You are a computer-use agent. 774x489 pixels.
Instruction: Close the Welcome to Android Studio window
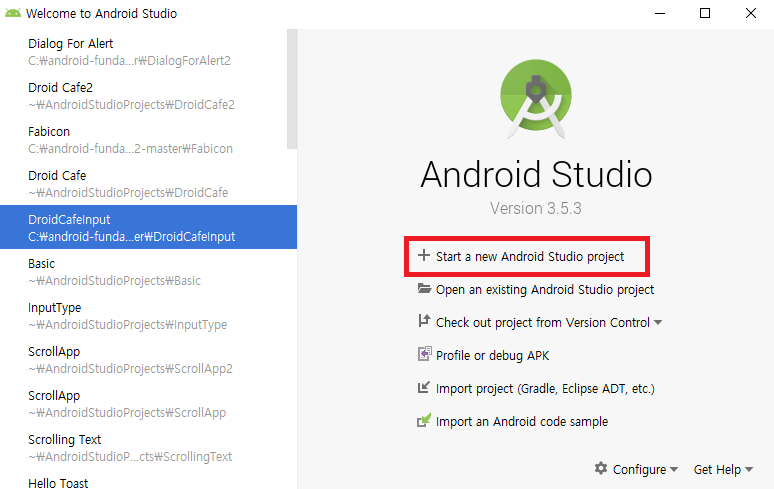(x=751, y=13)
